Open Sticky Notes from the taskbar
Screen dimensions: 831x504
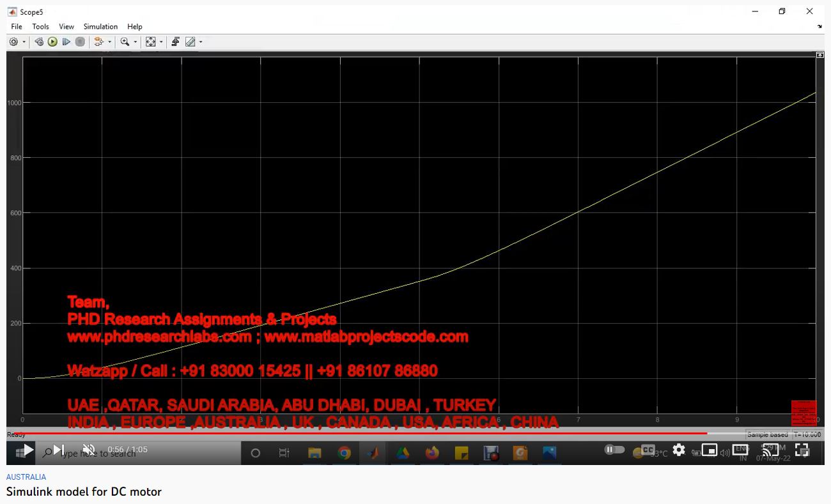(x=462, y=454)
